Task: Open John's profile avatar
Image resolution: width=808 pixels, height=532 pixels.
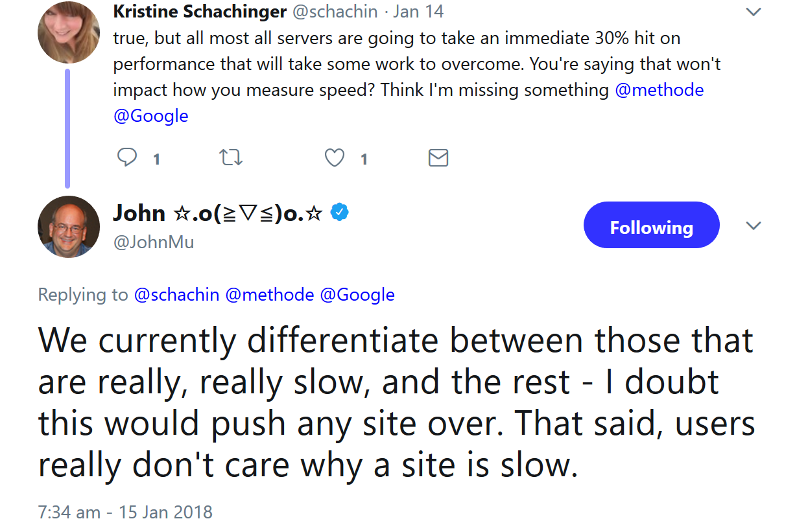Action: coord(68,227)
